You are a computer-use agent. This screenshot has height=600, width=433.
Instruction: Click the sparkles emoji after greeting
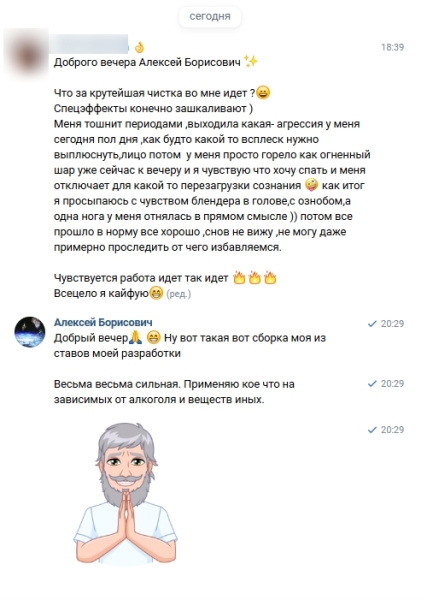pos(251,62)
